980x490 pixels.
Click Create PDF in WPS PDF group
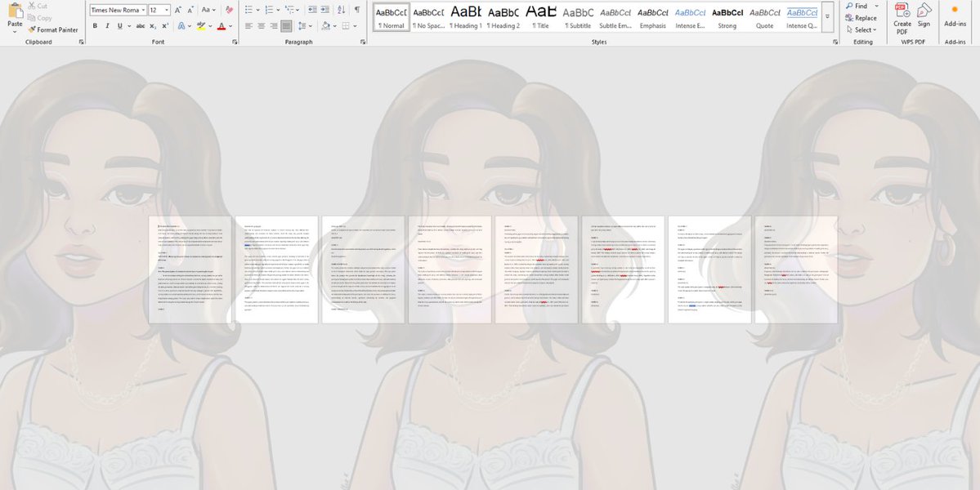tap(902, 19)
